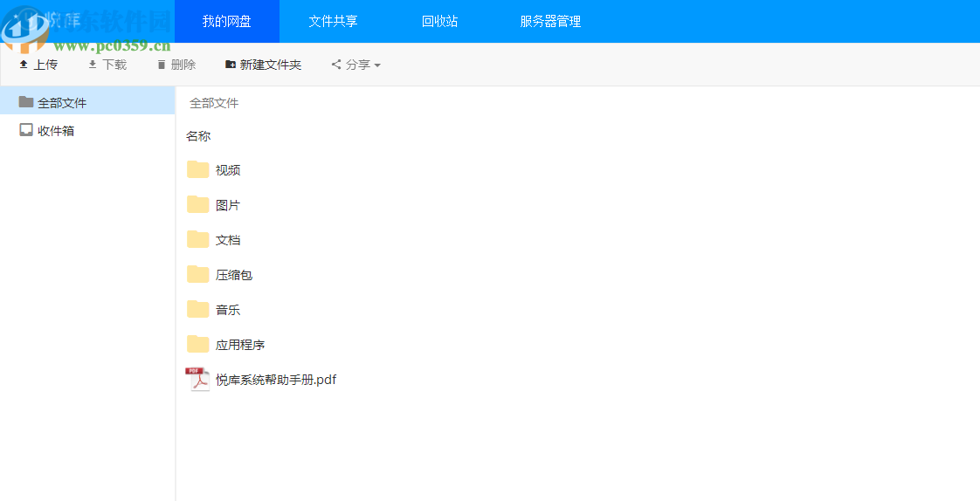Open the 应用程序 folder name

coord(240,345)
